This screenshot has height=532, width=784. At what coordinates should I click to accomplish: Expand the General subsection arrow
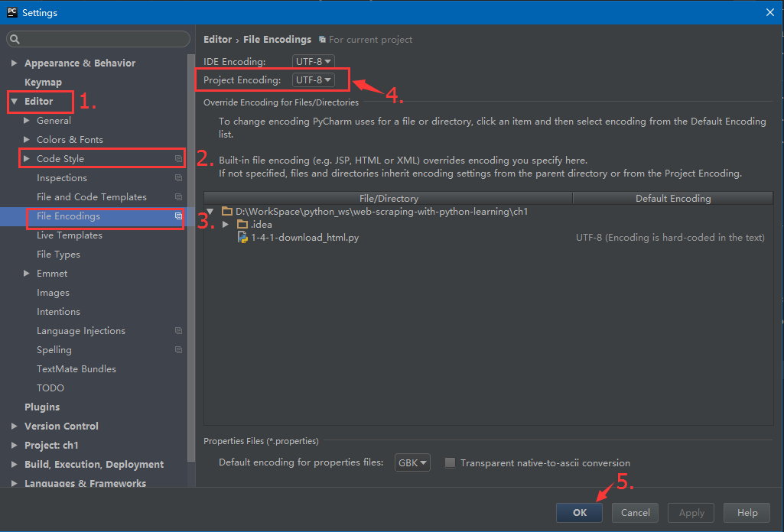[x=27, y=120]
